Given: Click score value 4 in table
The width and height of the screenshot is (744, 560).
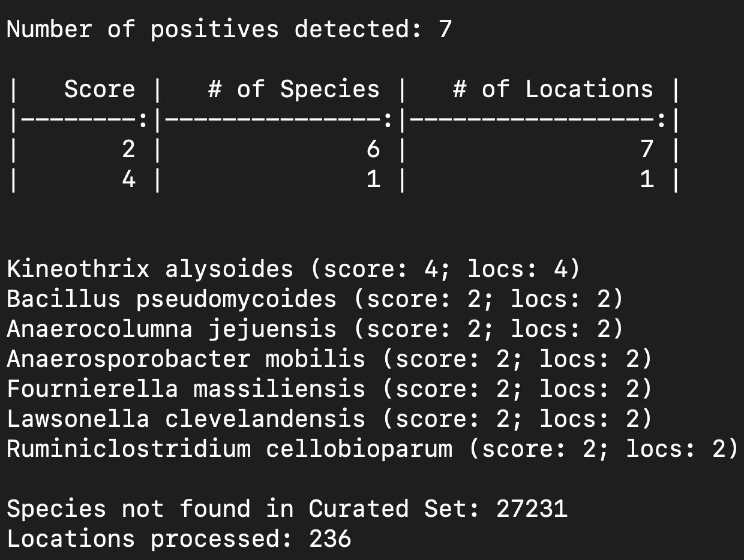Looking at the screenshot, I should [128, 179].
